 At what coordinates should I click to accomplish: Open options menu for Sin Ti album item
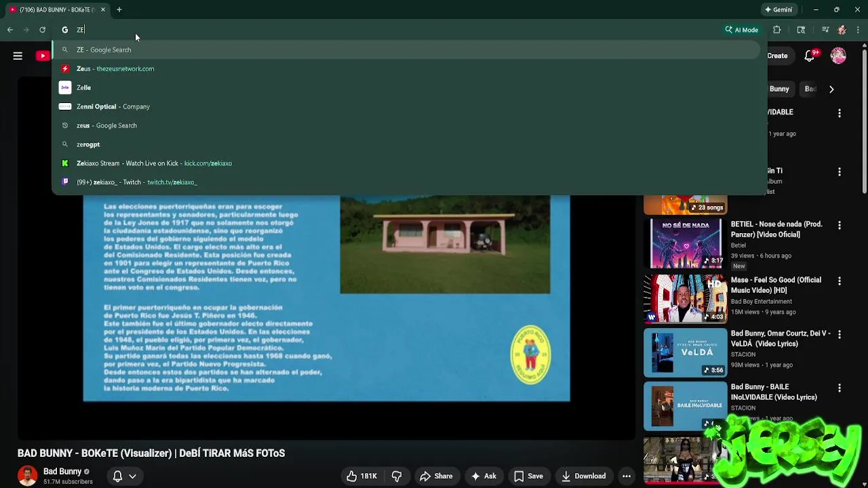click(840, 172)
